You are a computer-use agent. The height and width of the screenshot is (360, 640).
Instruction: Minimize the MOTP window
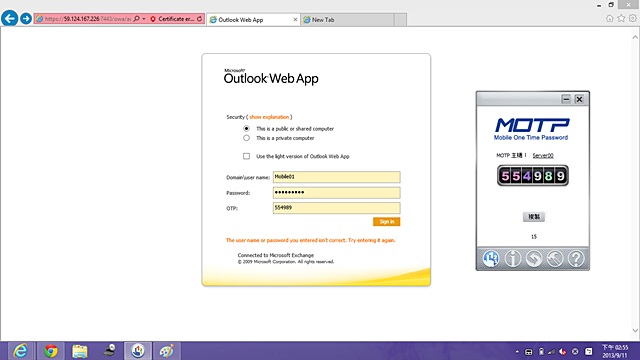[x=566, y=99]
